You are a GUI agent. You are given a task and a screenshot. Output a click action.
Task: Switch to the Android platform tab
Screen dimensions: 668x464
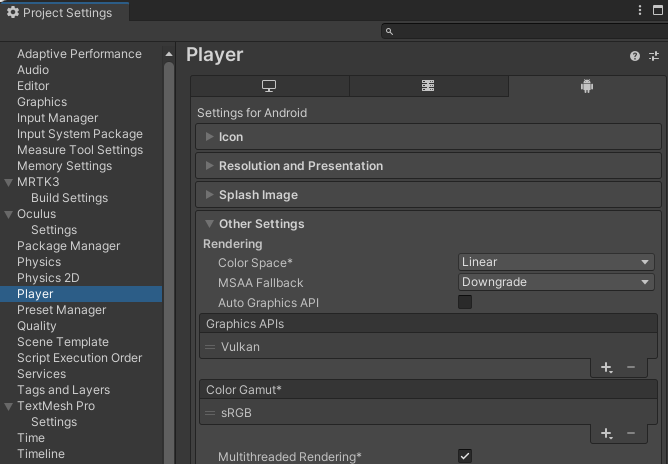coord(587,86)
